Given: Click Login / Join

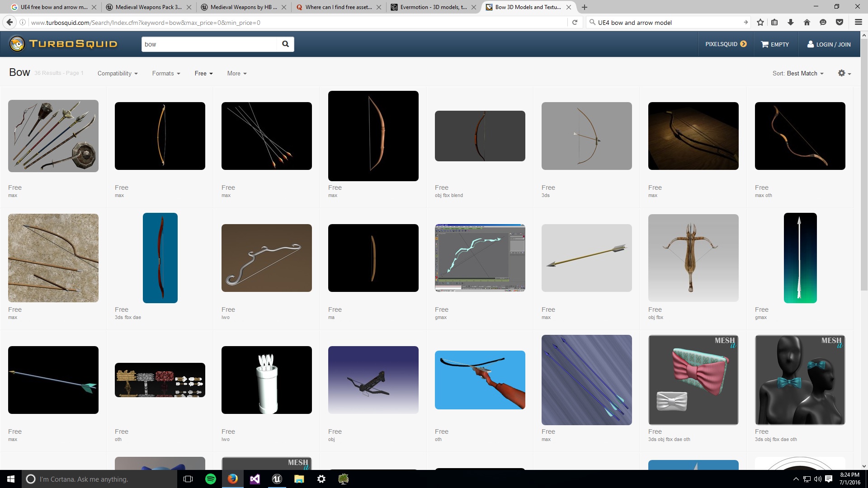Looking at the screenshot, I should (x=829, y=44).
